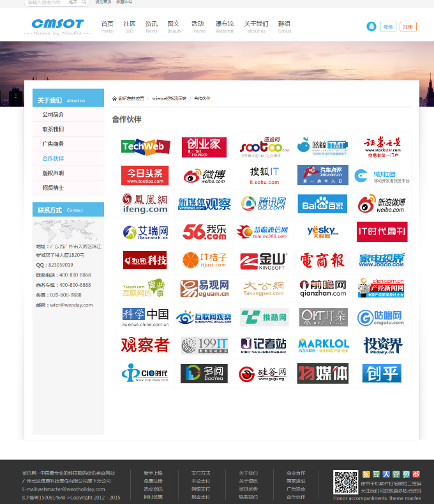Open the 199IT partner logo
The image size is (434, 504).
(x=205, y=346)
